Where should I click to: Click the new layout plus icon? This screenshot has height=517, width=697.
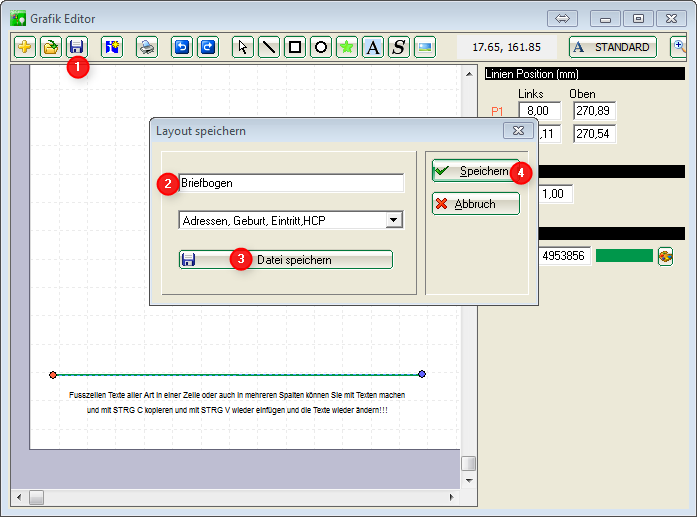pyautogui.click(x=25, y=47)
